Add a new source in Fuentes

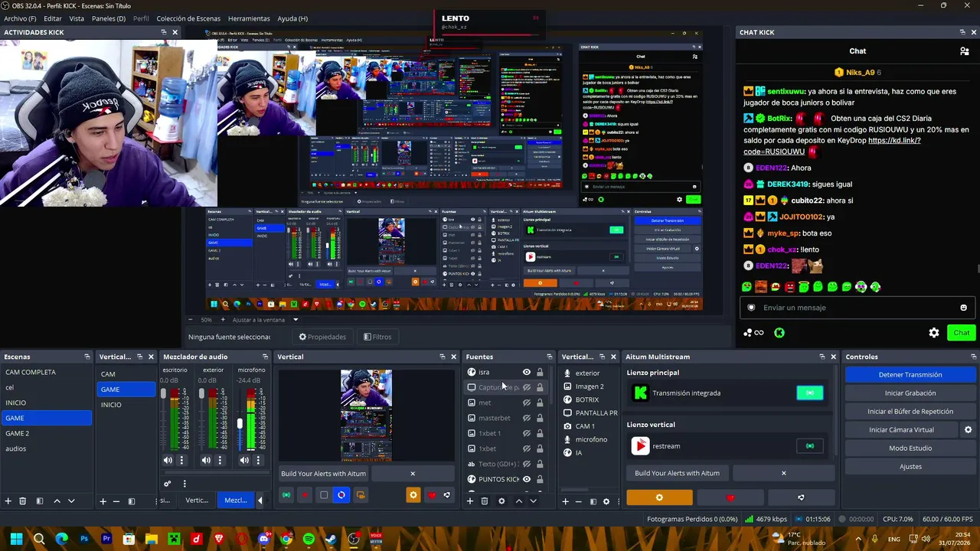pyautogui.click(x=471, y=501)
